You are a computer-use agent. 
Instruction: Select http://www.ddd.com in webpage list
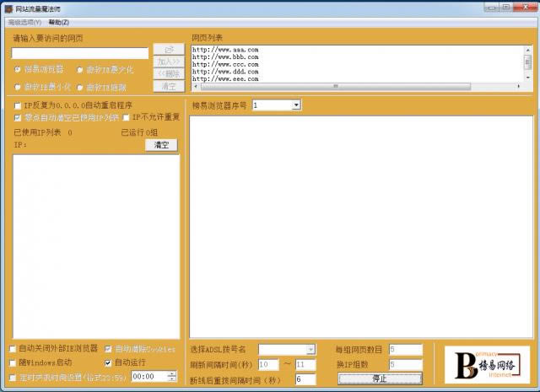[225, 72]
